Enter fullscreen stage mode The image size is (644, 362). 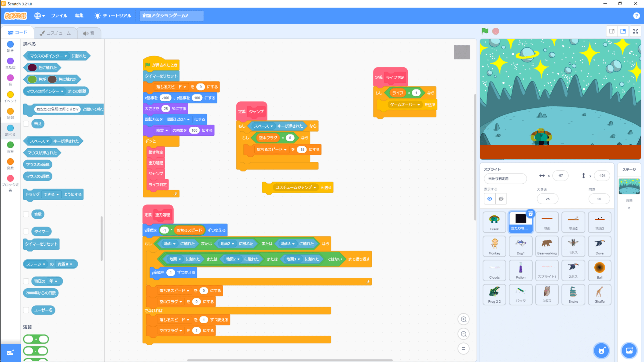click(635, 31)
